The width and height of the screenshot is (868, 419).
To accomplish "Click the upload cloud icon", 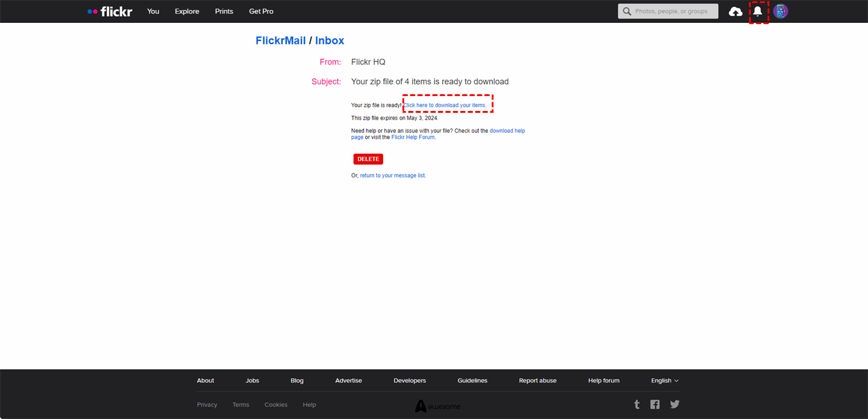I will tap(736, 11).
